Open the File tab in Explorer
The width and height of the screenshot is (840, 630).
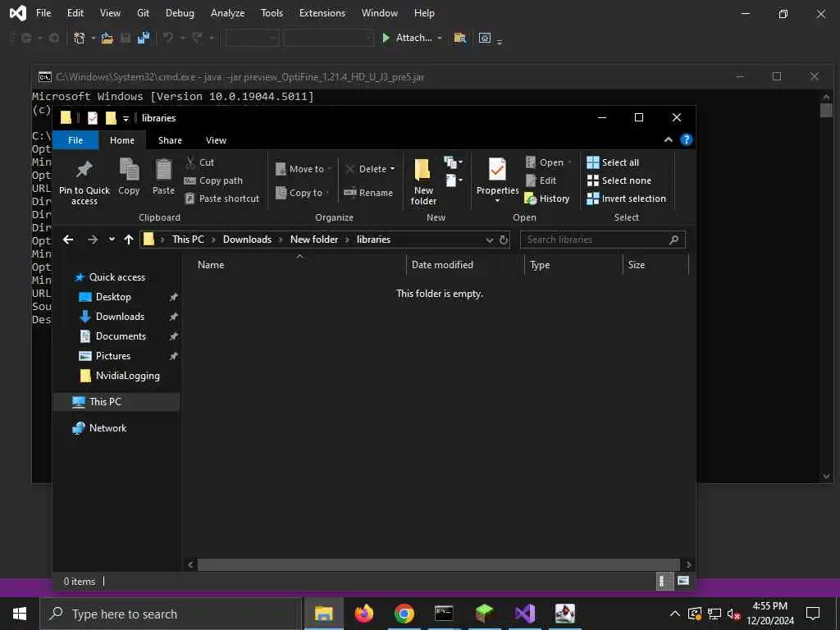click(75, 140)
